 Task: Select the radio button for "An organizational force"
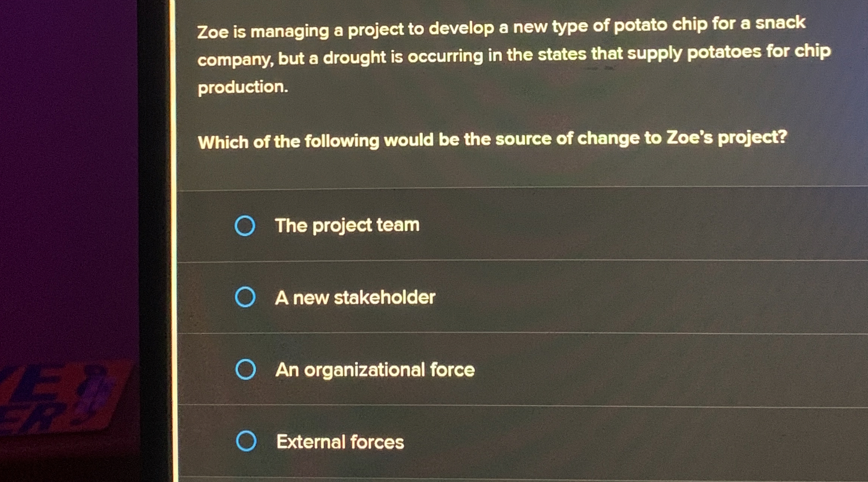click(x=246, y=370)
